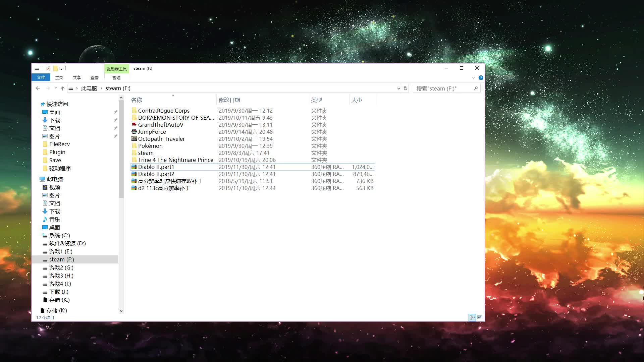The width and height of the screenshot is (644, 362).
Task: Click the 1,024,0... size cell of Diablo II.part1
Action: pyautogui.click(x=363, y=167)
